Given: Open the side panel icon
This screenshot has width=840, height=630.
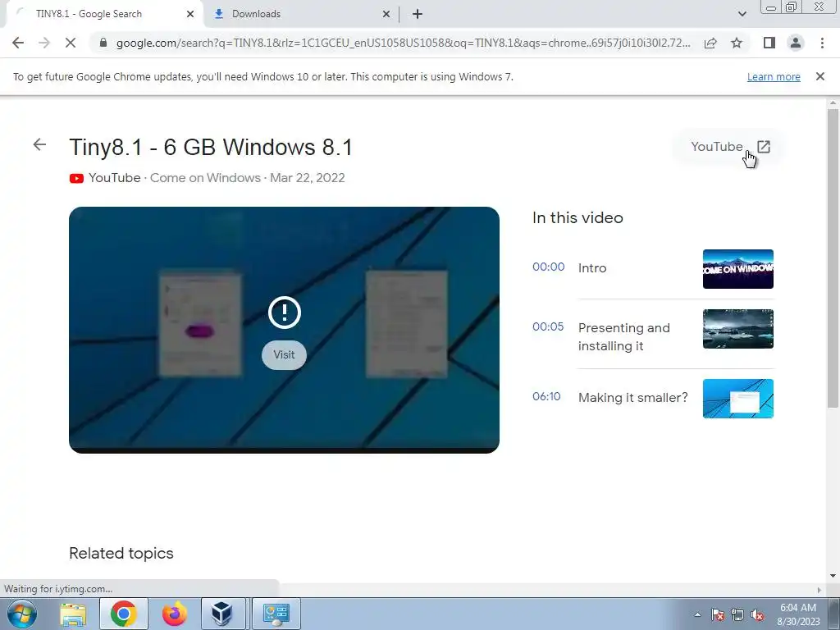Looking at the screenshot, I should point(769,43).
